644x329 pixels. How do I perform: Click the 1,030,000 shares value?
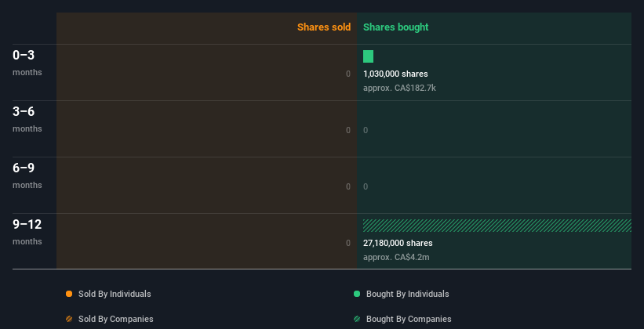click(395, 74)
